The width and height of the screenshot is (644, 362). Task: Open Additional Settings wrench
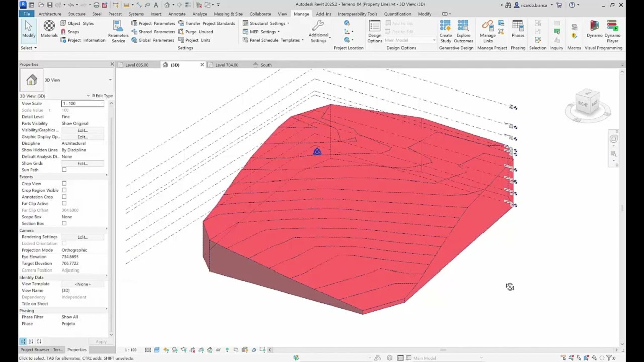tap(318, 31)
